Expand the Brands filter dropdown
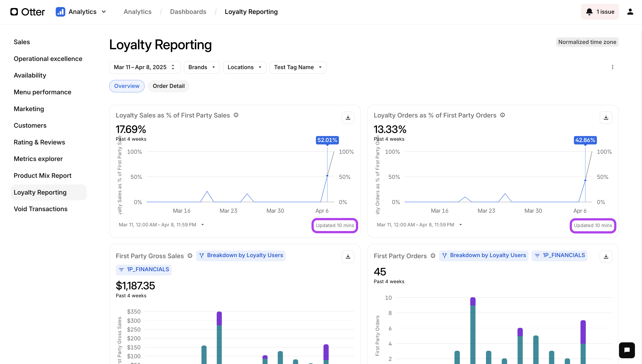Image resolution: width=642 pixels, height=364 pixels. click(x=202, y=67)
